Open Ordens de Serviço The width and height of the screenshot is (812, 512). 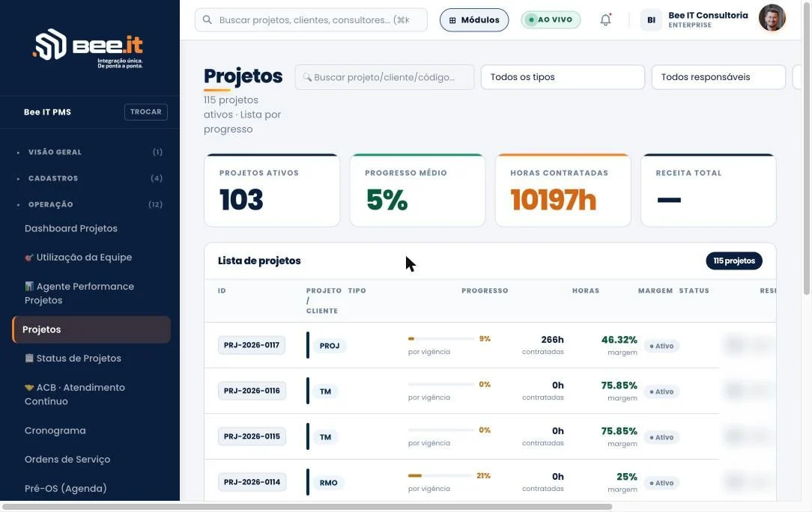(x=67, y=459)
